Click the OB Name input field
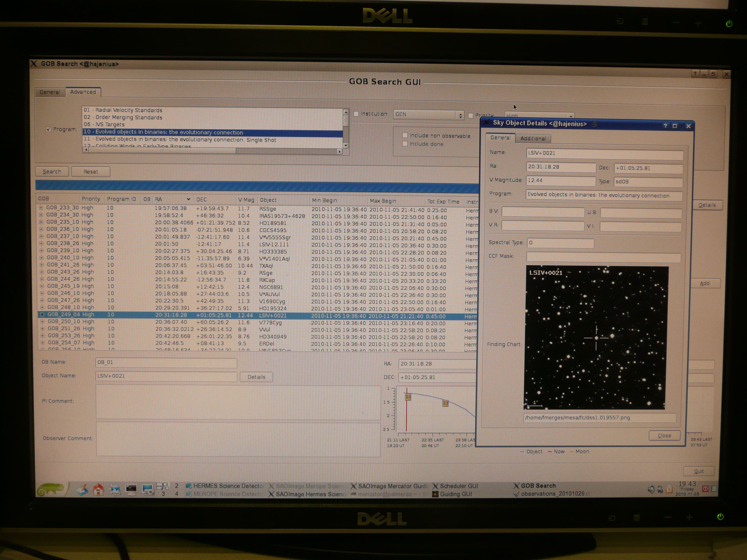This screenshot has height=560, width=747. (x=166, y=363)
